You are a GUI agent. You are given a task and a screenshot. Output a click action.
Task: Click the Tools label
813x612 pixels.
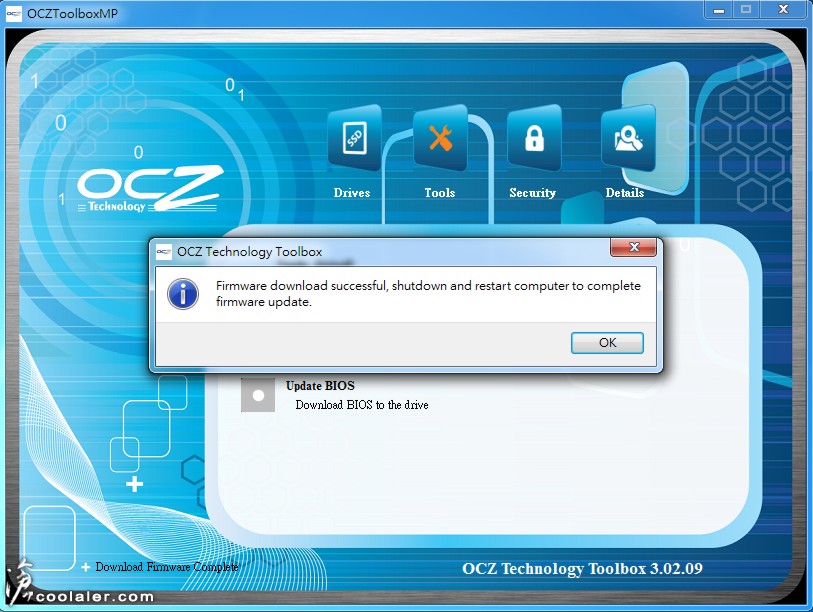coord(440,193)
